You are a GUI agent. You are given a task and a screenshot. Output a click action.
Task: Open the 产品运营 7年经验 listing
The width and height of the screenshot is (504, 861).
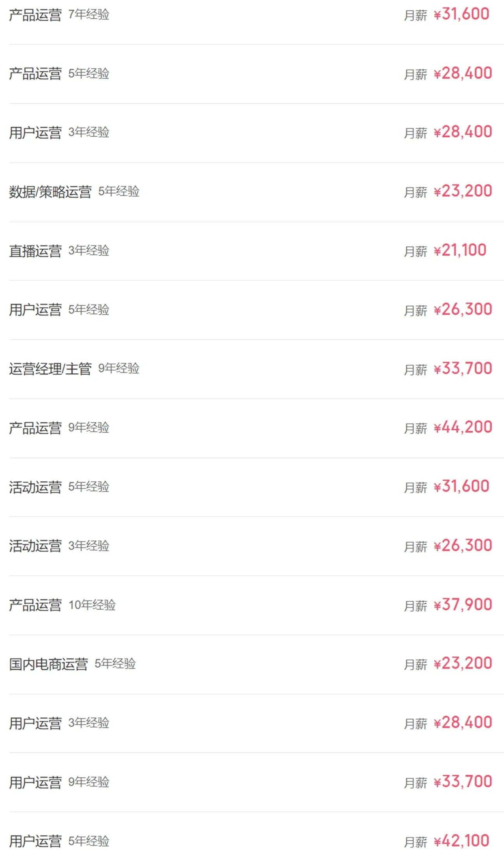[35, 15]
